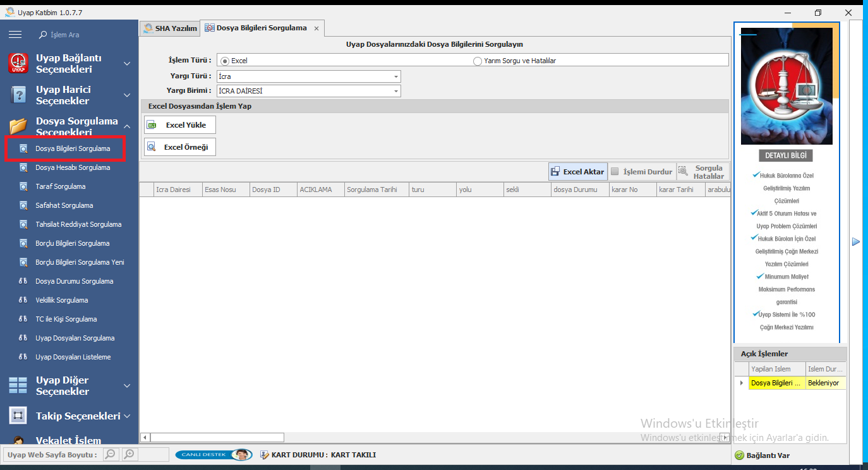
Task: Open the Yargı Türü dropdown
Action: coord(396,76)
